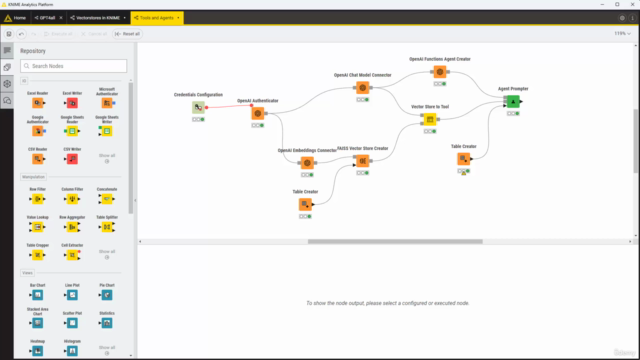This screenshot has width=640, height=360.
Task: Select the CSV Reader node in repository
Action: tap(38, 159)
